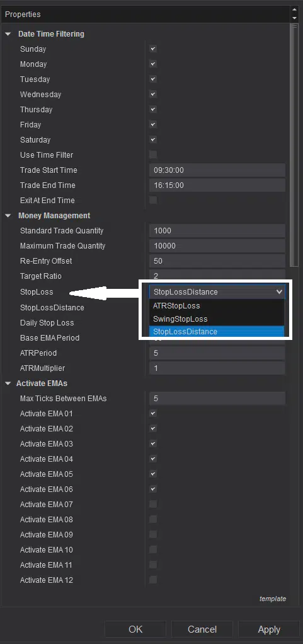Viewport: 303px width, 644px height.
Task: Click the OK button
Action: click(x=135, y=629)
